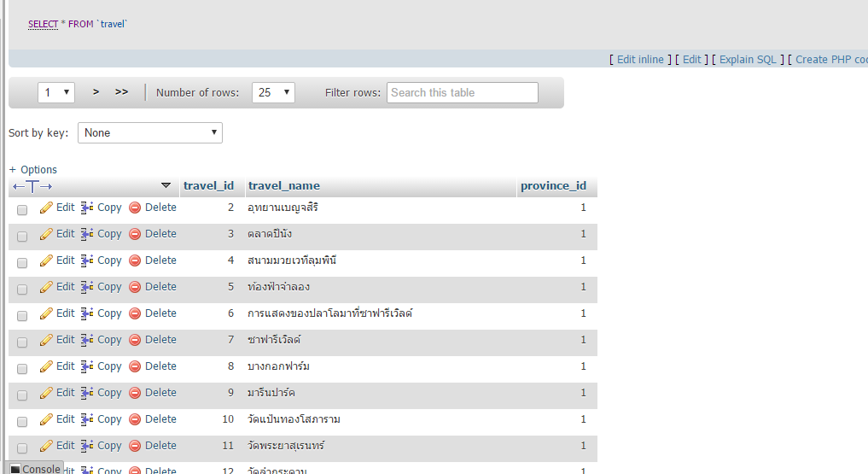This screenshot has width=868, height=474.
Task: Click the Create PHP code link
Action: [x=831, y=59]
